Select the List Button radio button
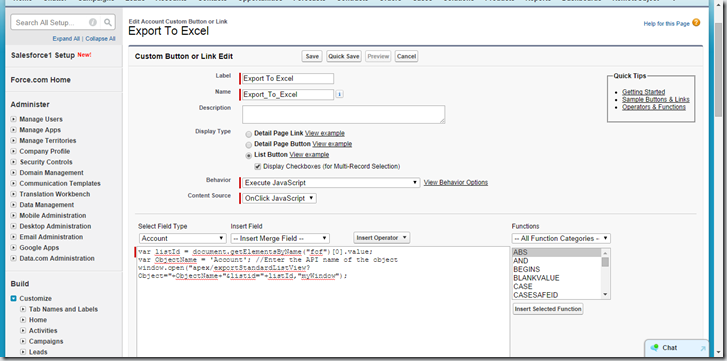Viewport: 727px width, 361px height. (249, 155)
